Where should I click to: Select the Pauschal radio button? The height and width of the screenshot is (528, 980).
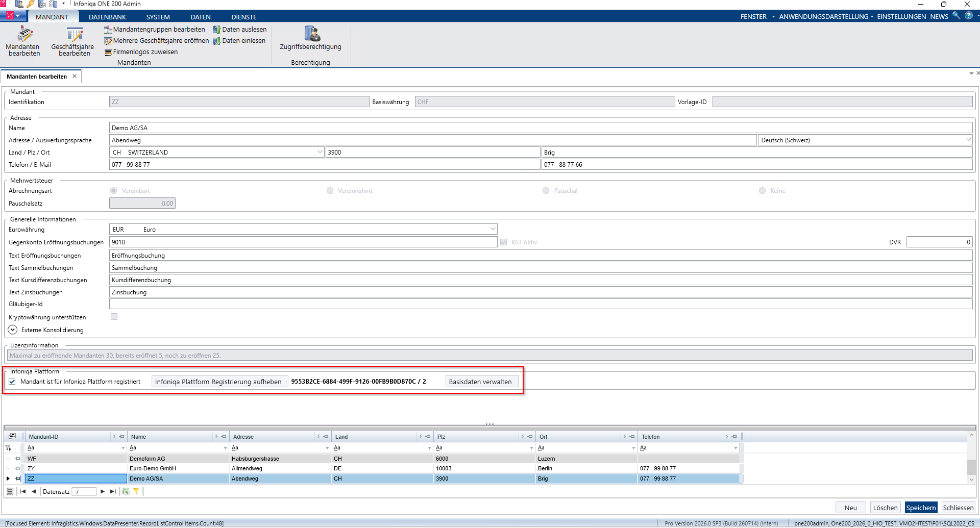tap(546, 191)
